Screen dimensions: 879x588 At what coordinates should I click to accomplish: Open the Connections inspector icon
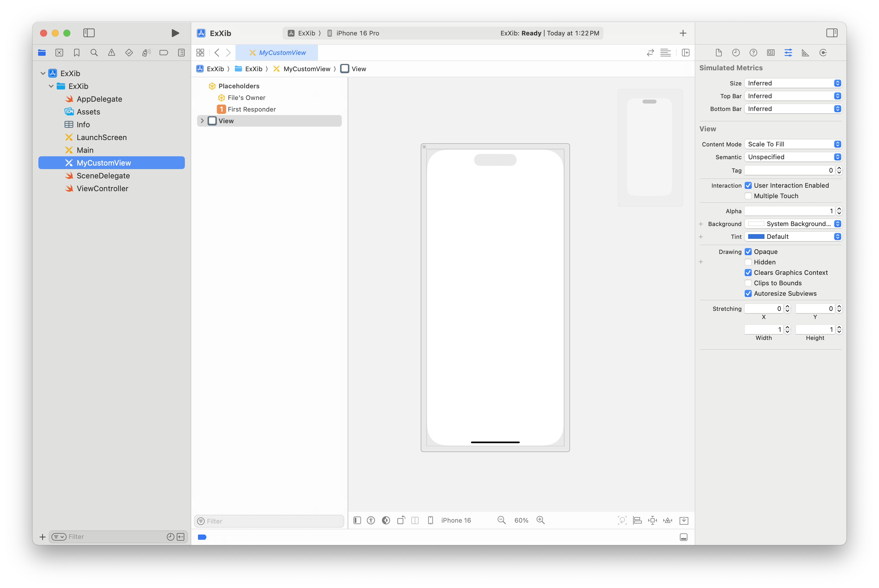click(823, 53)
